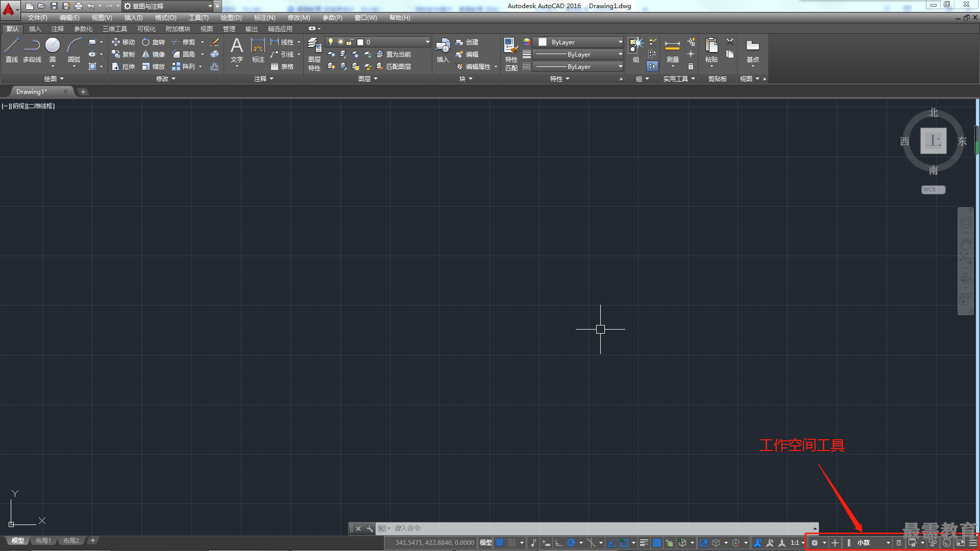Click the Trim (修剪) tool
Image resolution: width=980 pixels, height=551 pixels.
(184, 42)
